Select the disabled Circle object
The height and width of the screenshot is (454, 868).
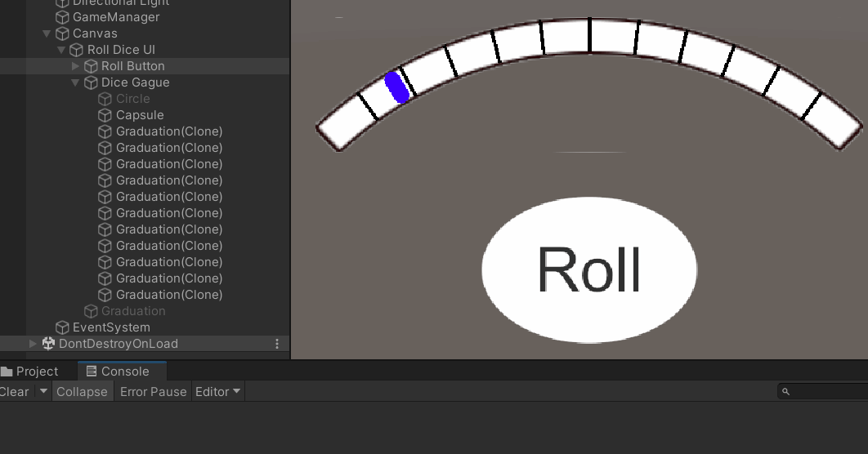[133, 99]
